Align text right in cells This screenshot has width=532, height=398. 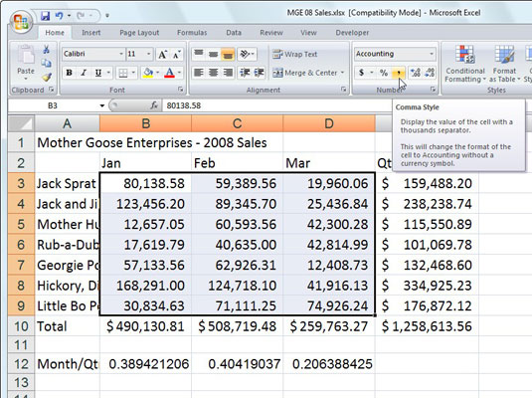(228, 73)
